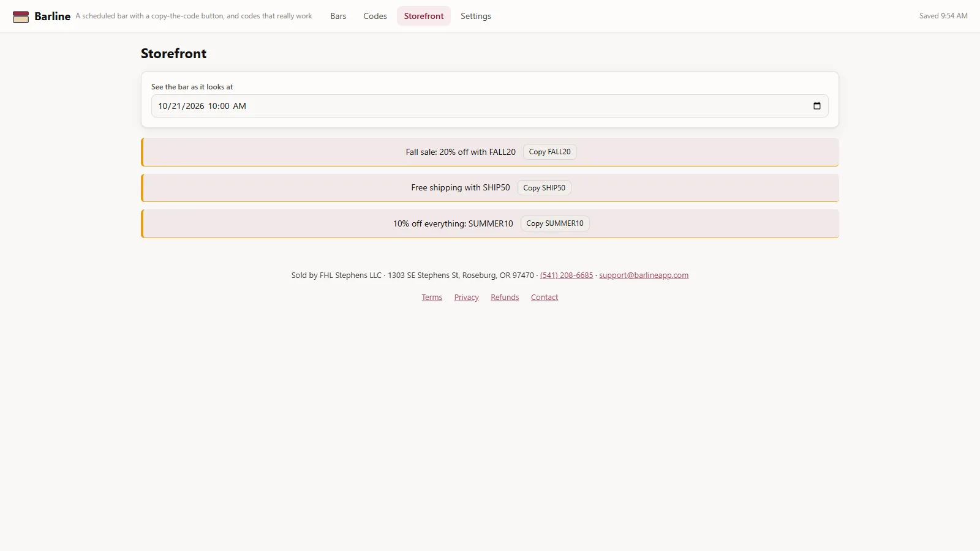
Task: Copy the SHIP50 code
Action: (544, 188)
